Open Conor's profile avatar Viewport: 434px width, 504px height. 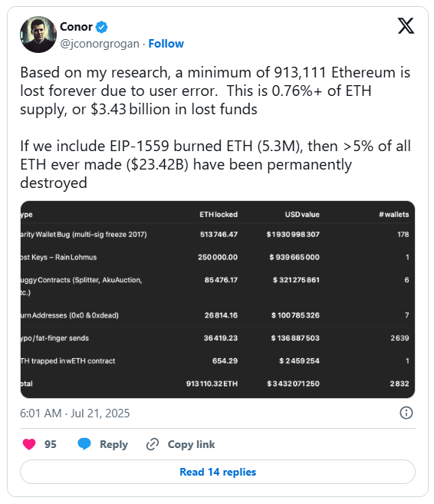[38, 35]
